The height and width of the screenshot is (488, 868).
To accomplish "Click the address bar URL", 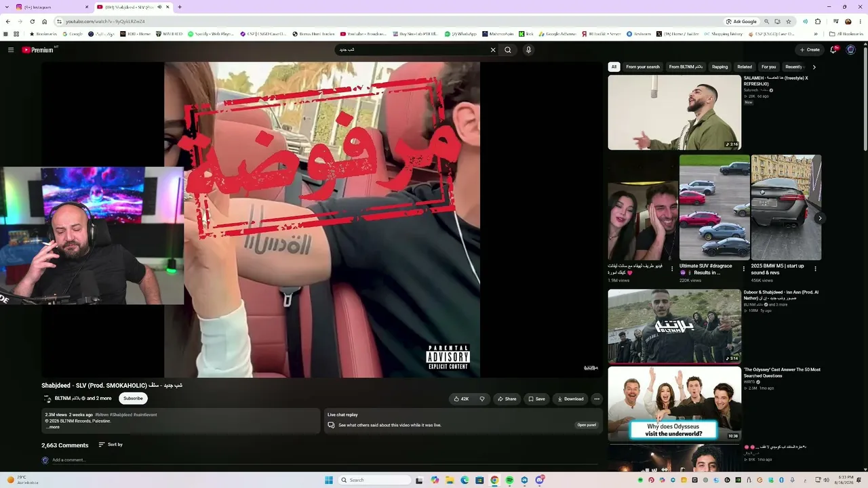I will point(105,22).
